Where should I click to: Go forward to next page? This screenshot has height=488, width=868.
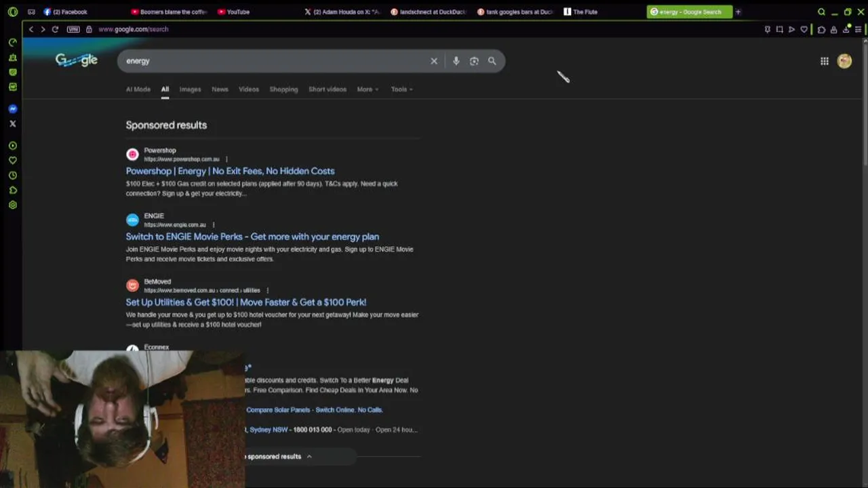click(43, 29)
